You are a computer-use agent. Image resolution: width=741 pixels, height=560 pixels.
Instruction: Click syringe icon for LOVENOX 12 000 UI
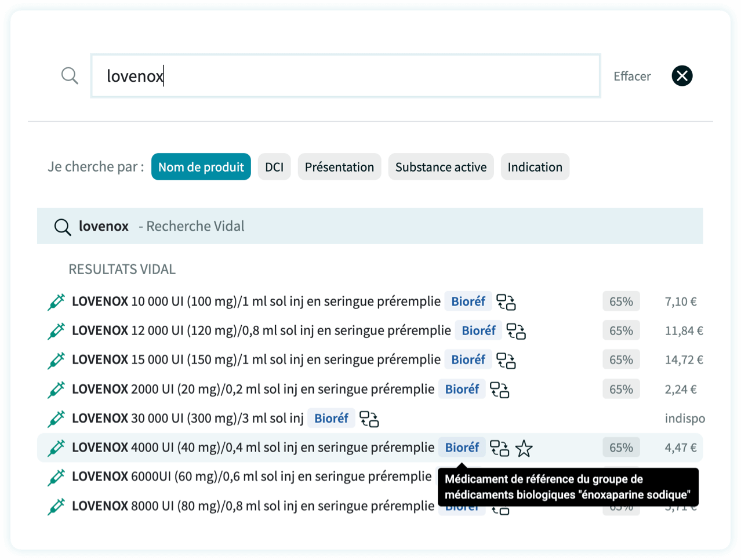56,331
